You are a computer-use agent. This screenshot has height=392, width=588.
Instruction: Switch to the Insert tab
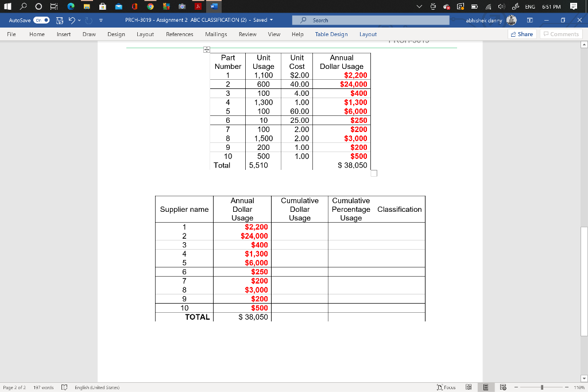(64, 34)
